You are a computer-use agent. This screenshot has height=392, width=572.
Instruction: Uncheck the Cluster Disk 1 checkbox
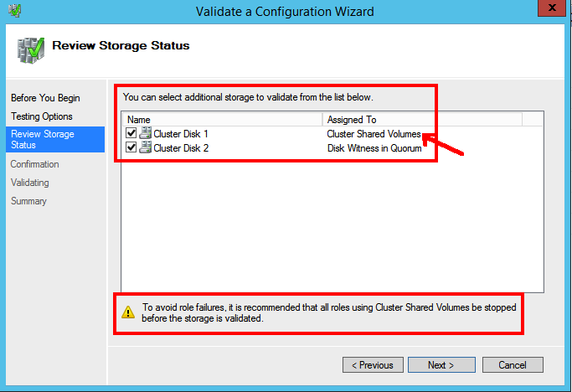pos(131,133)
